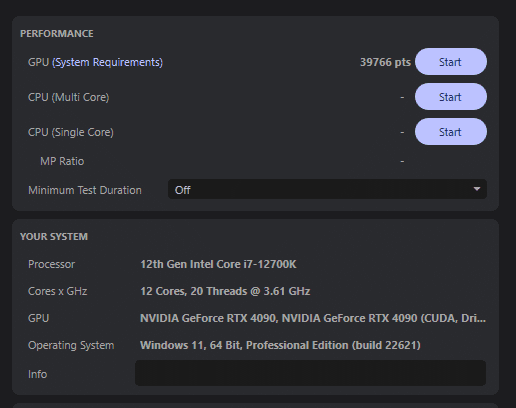
Task: Open the System Requirements link
Action: click(x=108, y=62)
